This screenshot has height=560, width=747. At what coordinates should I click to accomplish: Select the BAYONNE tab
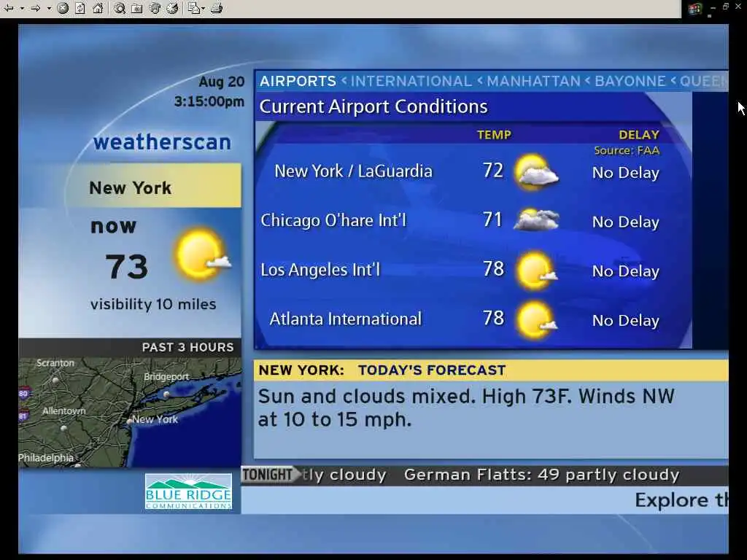(x=630, y=81)
